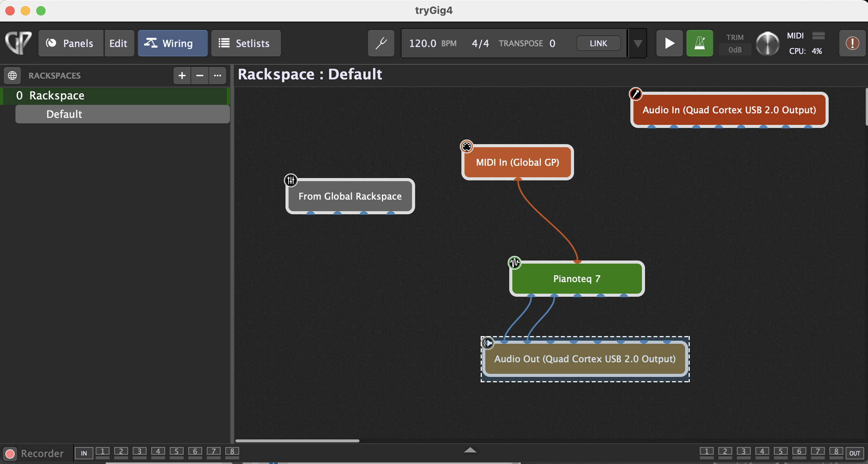The image size is (868, 464).
Task: Click the Edit button
Action: tap(118, 43)
